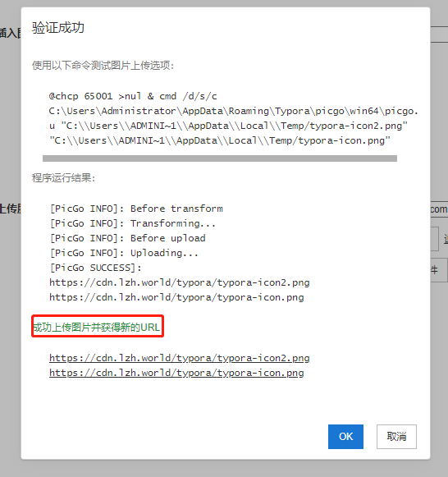Click the 验证成功 dialog title

point(58,27)
